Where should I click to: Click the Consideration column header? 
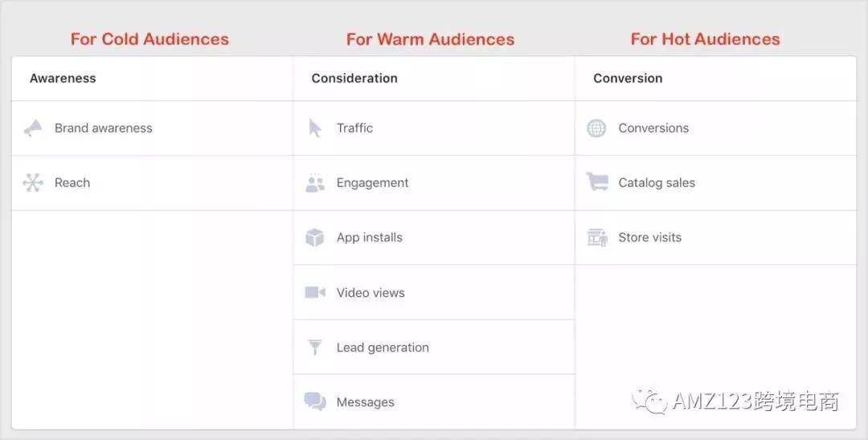[354, 79]
